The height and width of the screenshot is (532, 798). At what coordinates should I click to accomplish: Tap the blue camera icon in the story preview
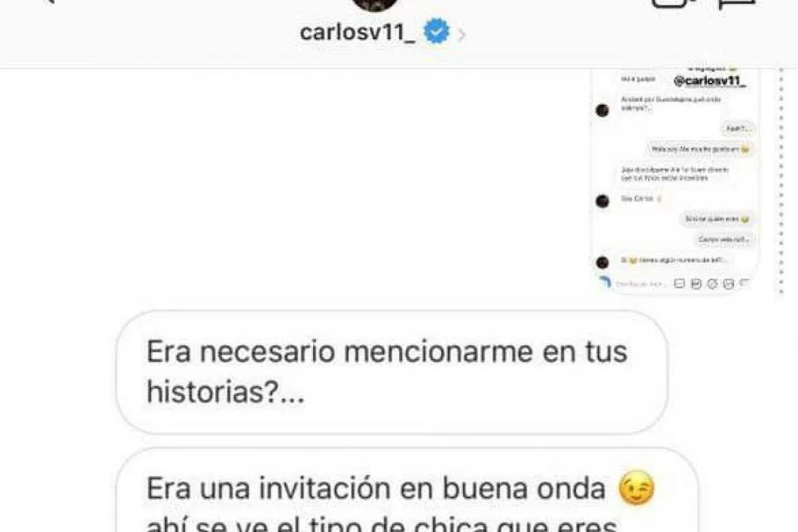pos(605,281)
